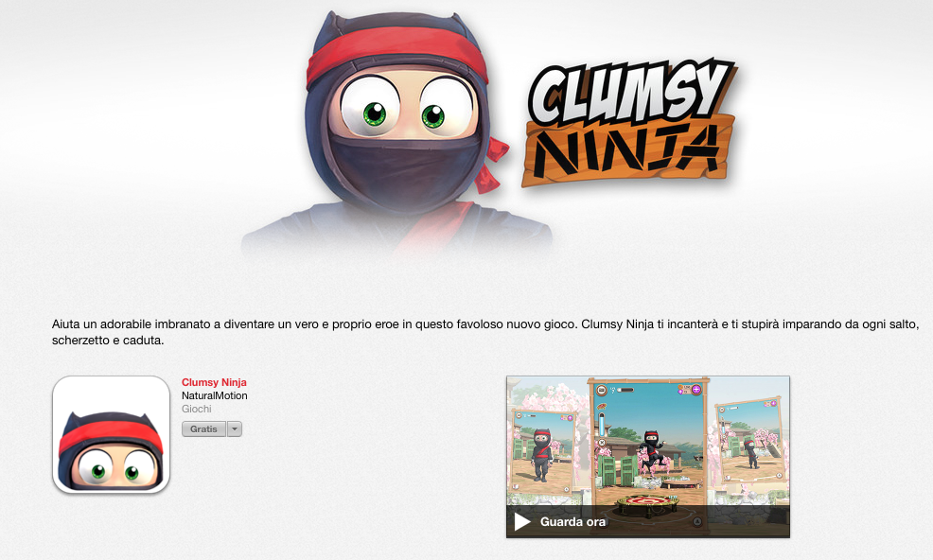Click the purple plus icon in the center screenshot
Viewport: 933px width, 560px height.
[x=696, y=390]
